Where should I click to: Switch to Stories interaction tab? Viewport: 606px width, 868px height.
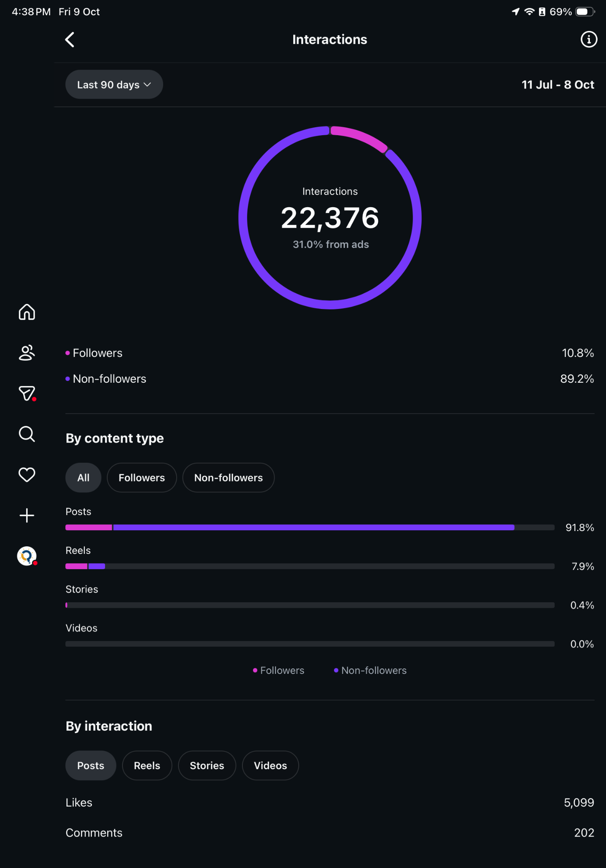pyautogui.click(x=207, y=765)
